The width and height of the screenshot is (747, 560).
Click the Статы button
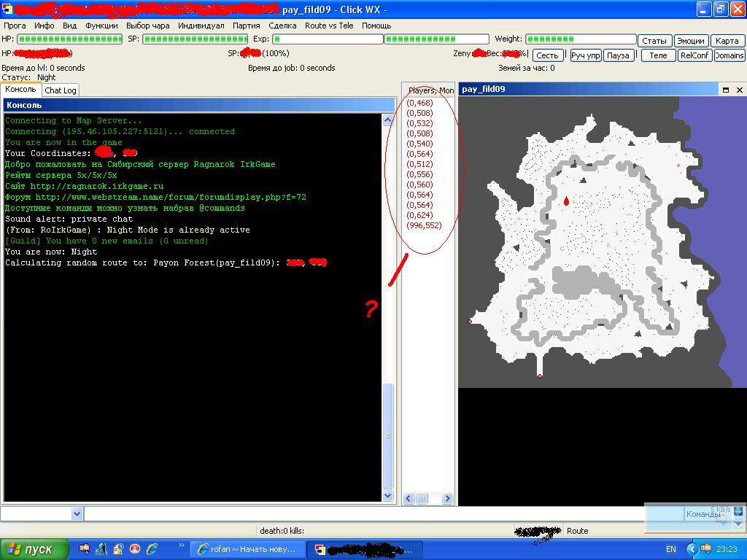point(654,41)
